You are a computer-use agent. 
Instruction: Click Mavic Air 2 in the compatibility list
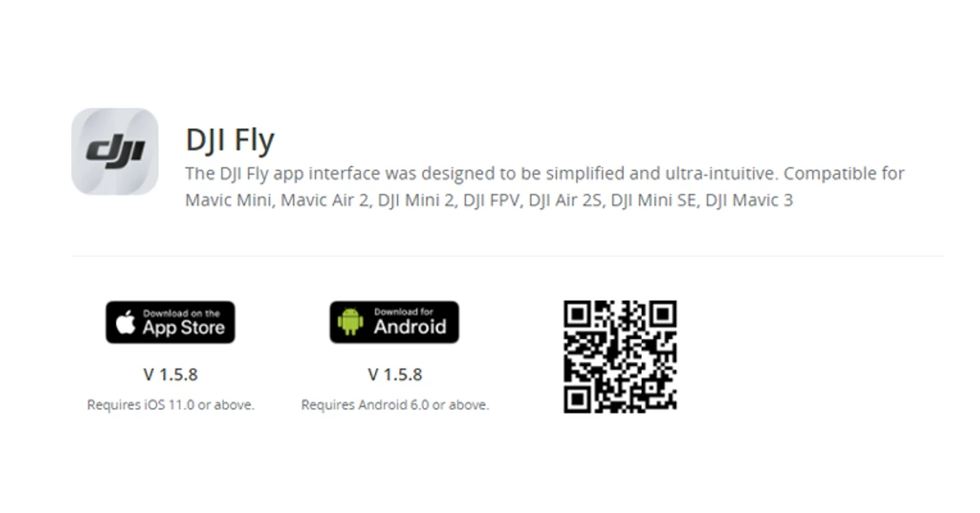click(324, 200)
